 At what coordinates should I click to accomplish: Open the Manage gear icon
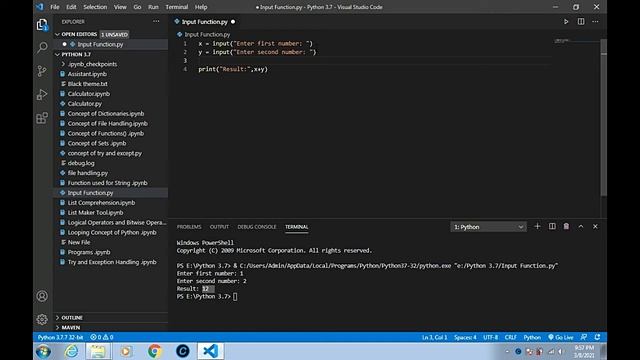point(42,319)
